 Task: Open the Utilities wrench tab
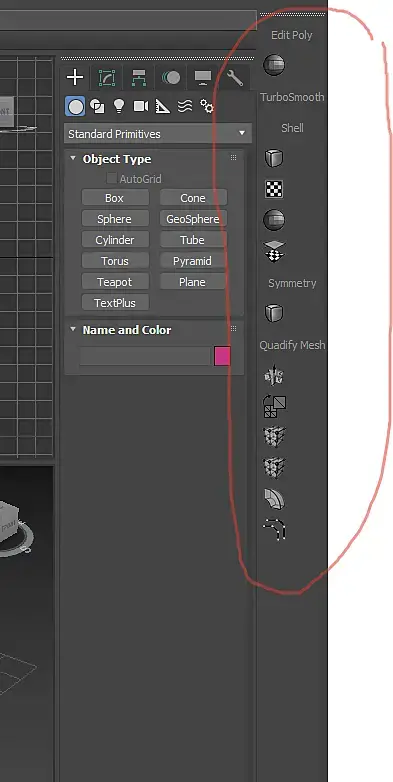point(234,78)
